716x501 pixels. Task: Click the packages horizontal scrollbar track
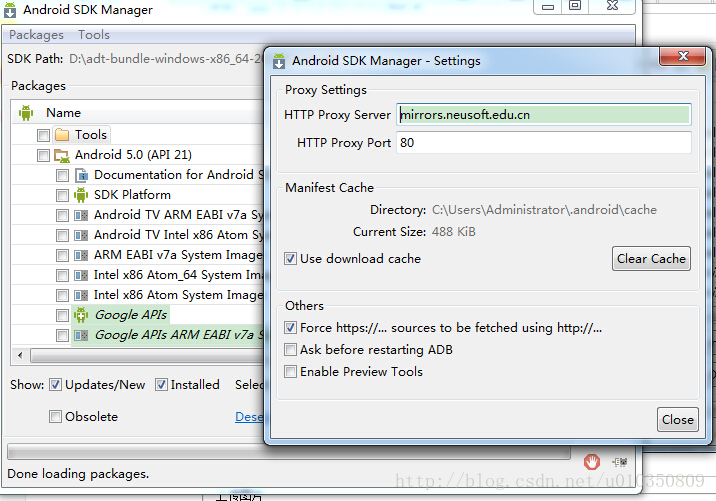point(146,355)
